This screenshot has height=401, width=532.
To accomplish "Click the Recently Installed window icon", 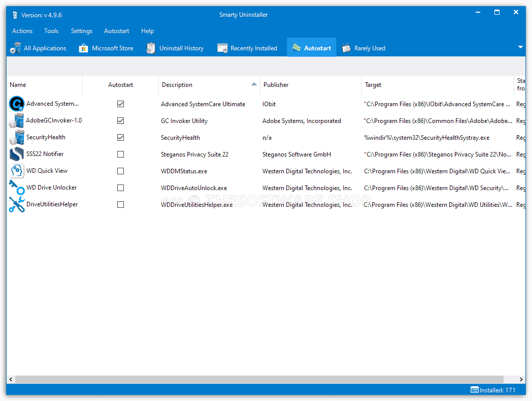I will 222,48.
